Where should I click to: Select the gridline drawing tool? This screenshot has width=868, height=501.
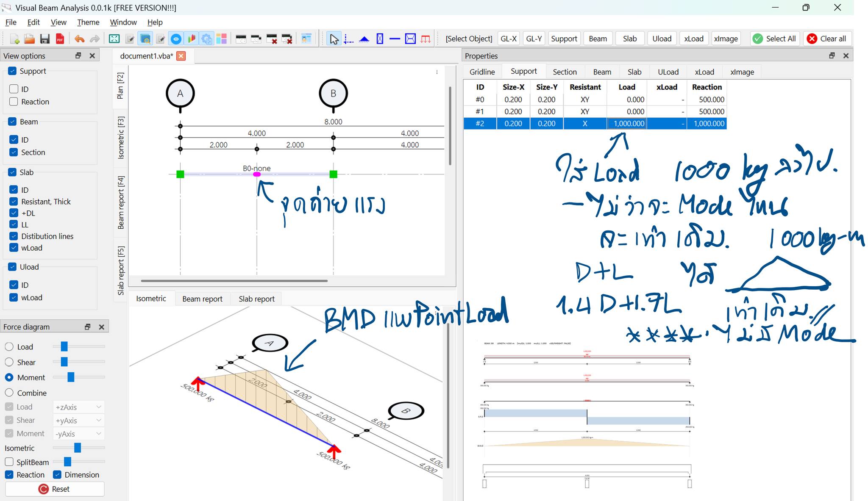click(x=349, y=39)
